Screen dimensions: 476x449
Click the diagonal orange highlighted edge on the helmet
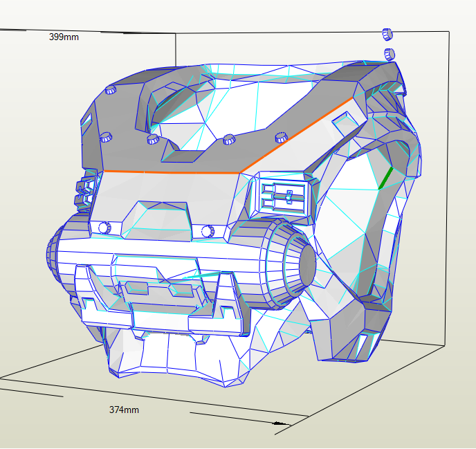coord(297,136)
